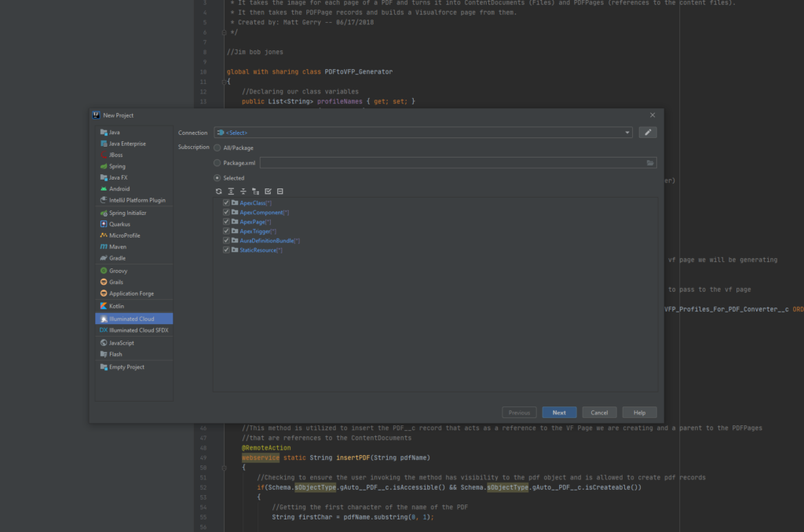Viewport: 804px width, 532px height.
Task: Choose the All/Package subscription option
Action: click(216, 148)
